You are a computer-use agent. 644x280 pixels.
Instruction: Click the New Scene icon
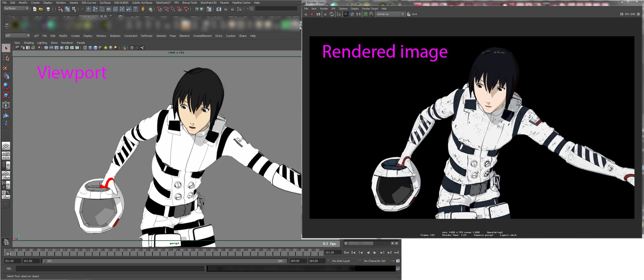[34, 9]
